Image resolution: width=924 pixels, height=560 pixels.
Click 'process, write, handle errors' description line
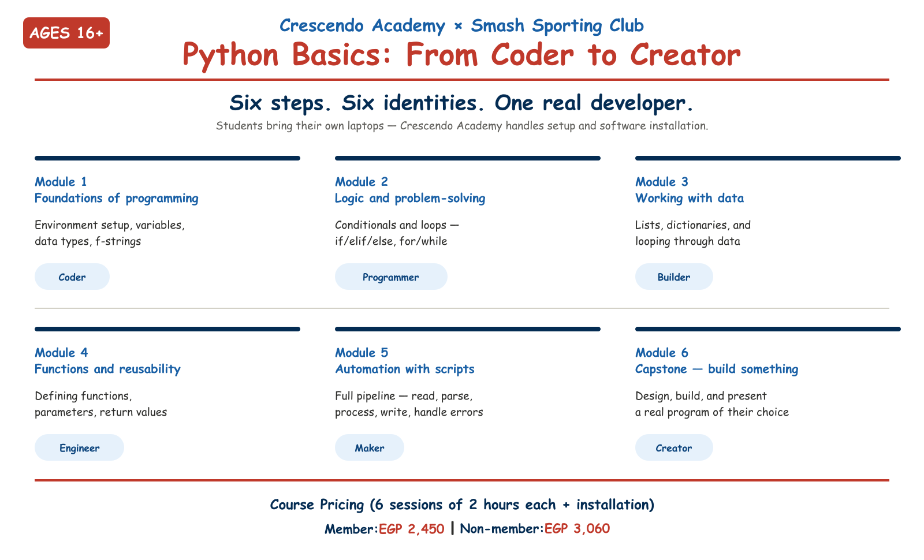[x=409, y=412]
